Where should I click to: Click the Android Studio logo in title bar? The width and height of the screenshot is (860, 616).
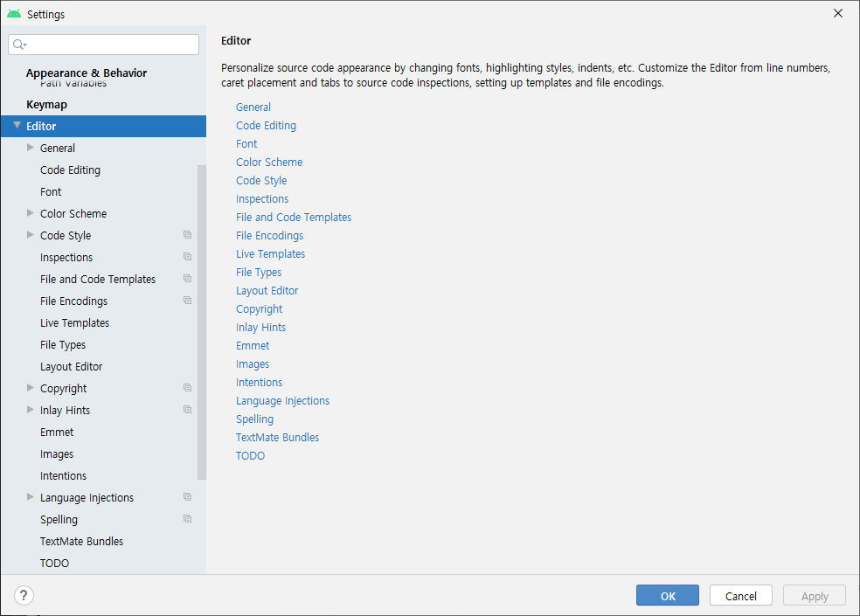click(14, 14)
